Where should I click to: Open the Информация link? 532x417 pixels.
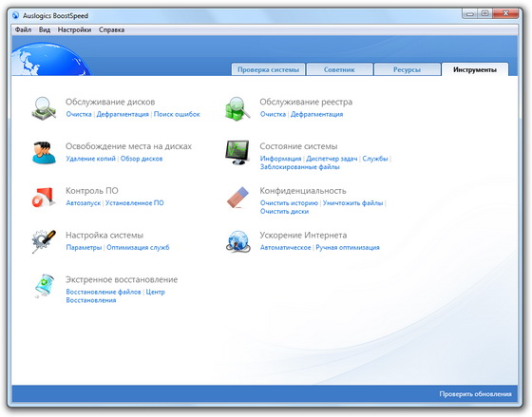(x=280, y=159)
